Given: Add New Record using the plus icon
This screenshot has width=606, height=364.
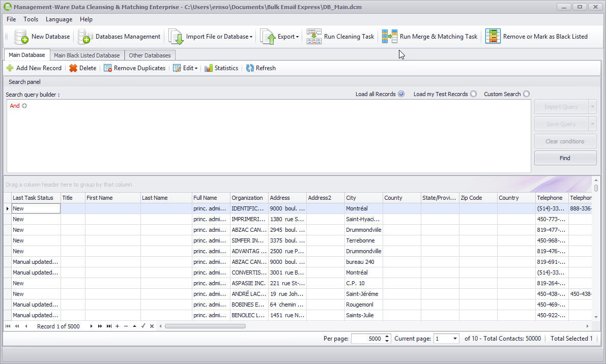Looking at the screenshot, I should coord(10,68).
